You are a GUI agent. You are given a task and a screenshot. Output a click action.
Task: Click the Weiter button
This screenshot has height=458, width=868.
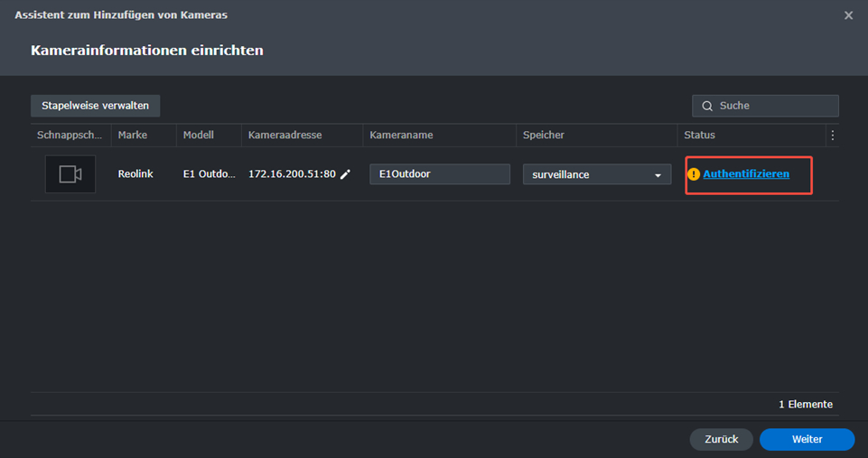807,439
